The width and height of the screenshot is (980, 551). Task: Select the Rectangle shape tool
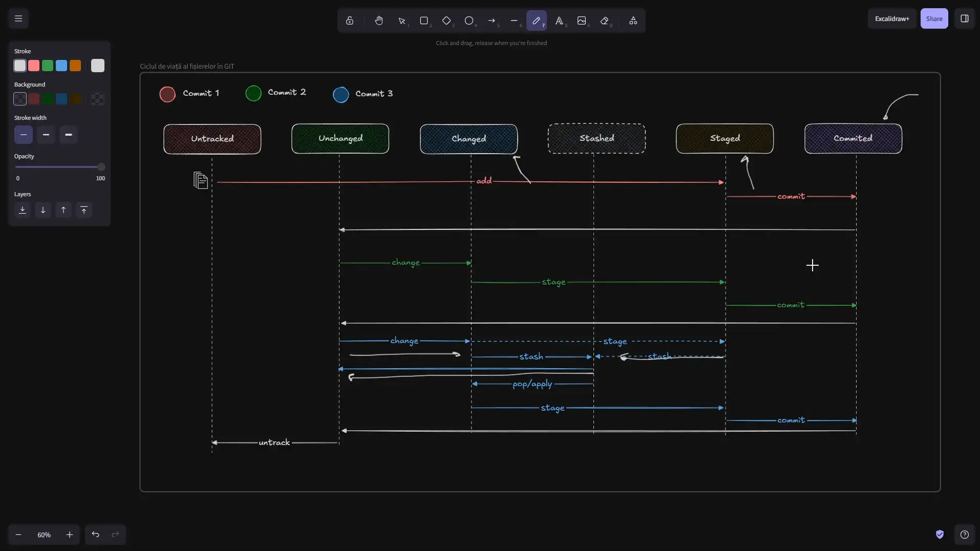(x=424, y=20)
